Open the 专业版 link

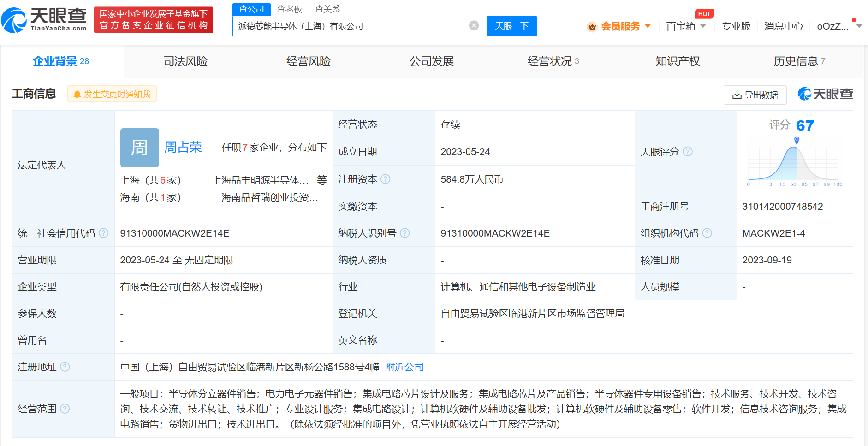[736, 26]
